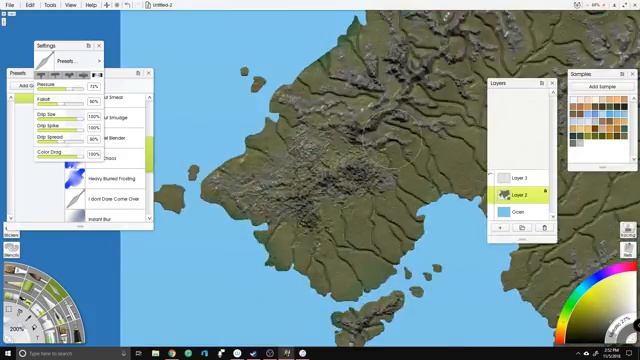Open the View menu
The height and width of the screenshot is (360, 640).
[x=71, y=5]
